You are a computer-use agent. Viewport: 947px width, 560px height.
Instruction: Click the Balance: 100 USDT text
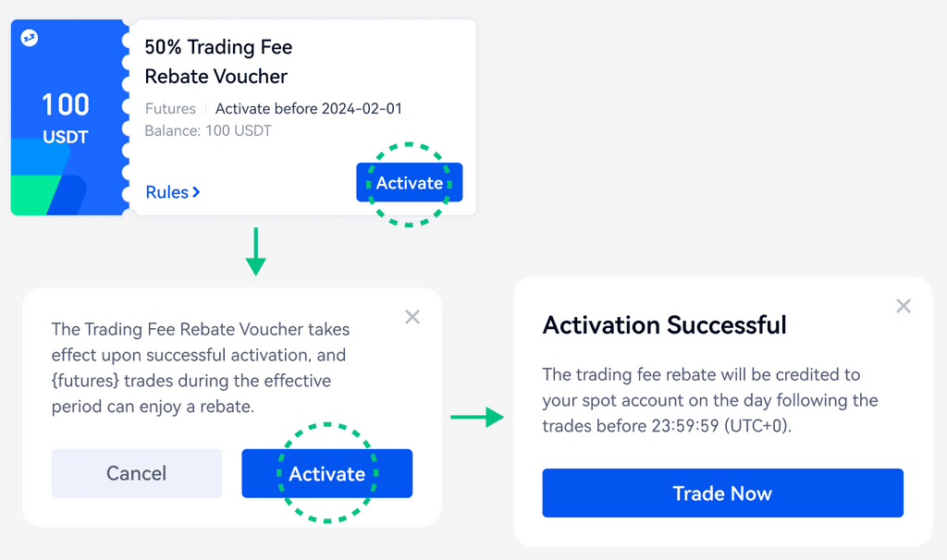tap(208, 131)
